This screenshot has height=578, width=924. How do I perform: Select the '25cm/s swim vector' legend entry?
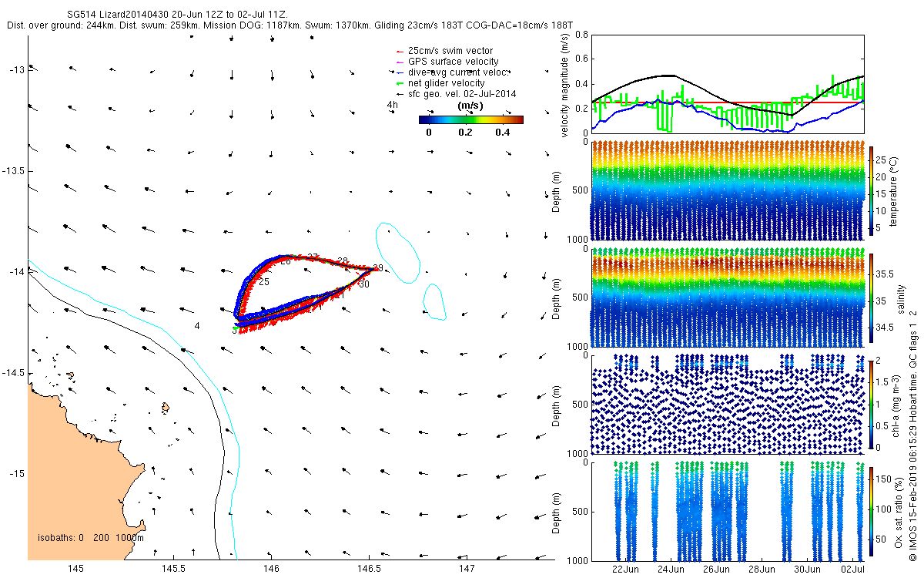click(452, 51)
